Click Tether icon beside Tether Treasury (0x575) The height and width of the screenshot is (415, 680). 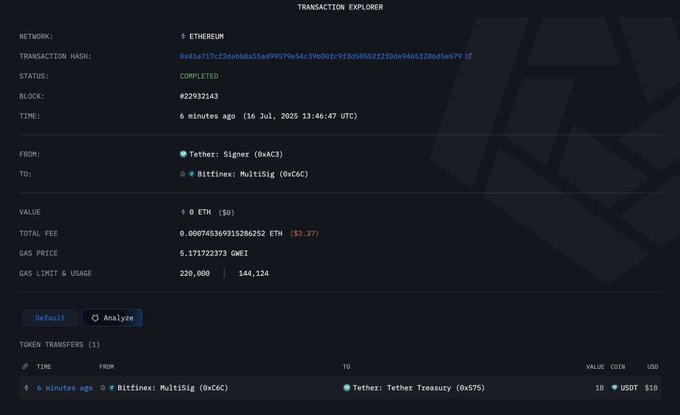[347, 388]
